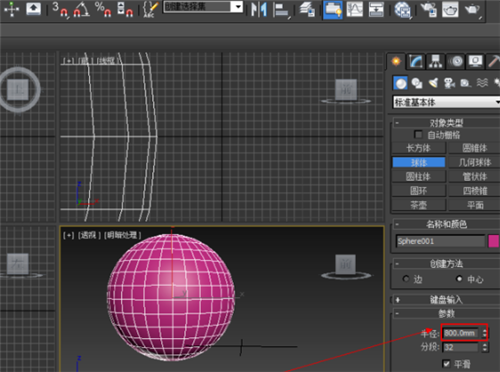Toggle the Percent Snap icon

tap(103, 9)
